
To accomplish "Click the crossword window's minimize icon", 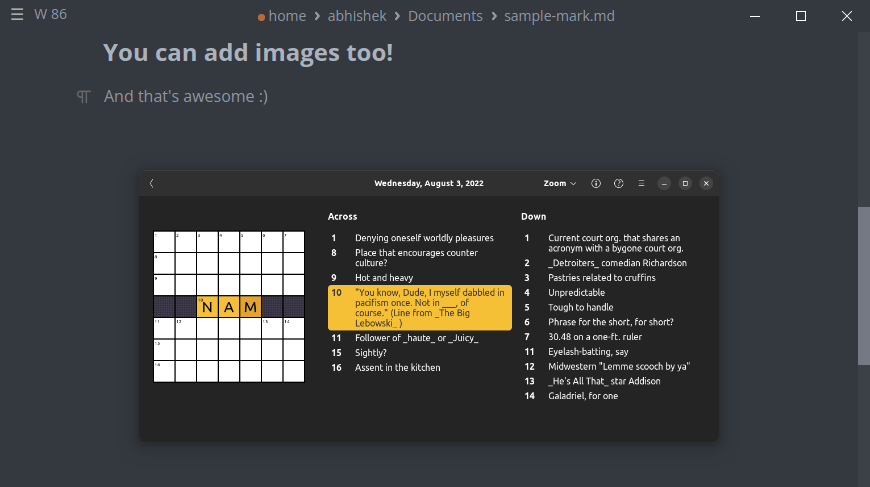I will [664, 183].
